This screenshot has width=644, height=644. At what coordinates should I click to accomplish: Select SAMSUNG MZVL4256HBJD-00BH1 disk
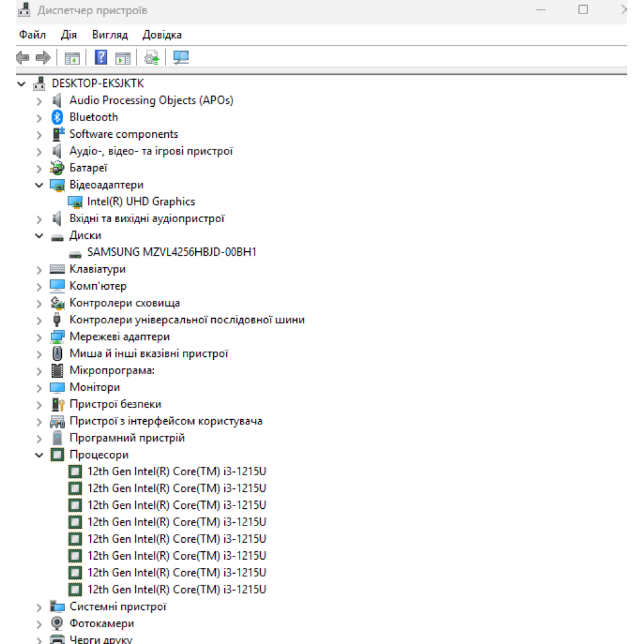coord(171,252)
